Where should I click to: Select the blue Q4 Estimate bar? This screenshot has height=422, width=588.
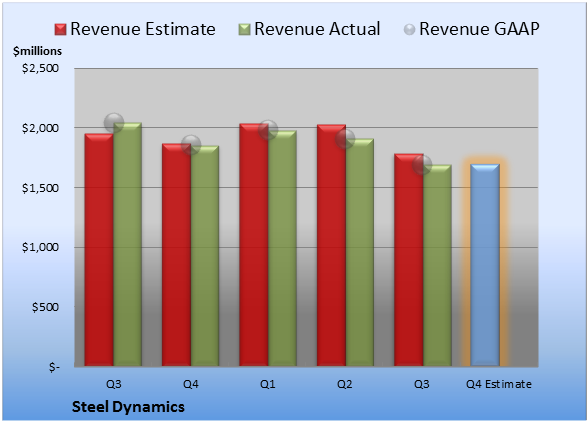pos(485,265)
